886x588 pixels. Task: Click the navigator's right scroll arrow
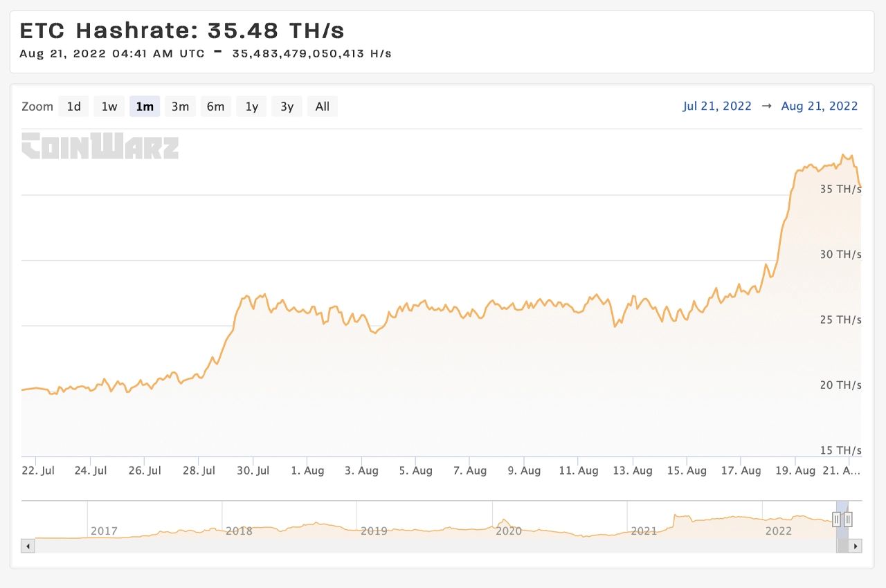pos(856,546)
